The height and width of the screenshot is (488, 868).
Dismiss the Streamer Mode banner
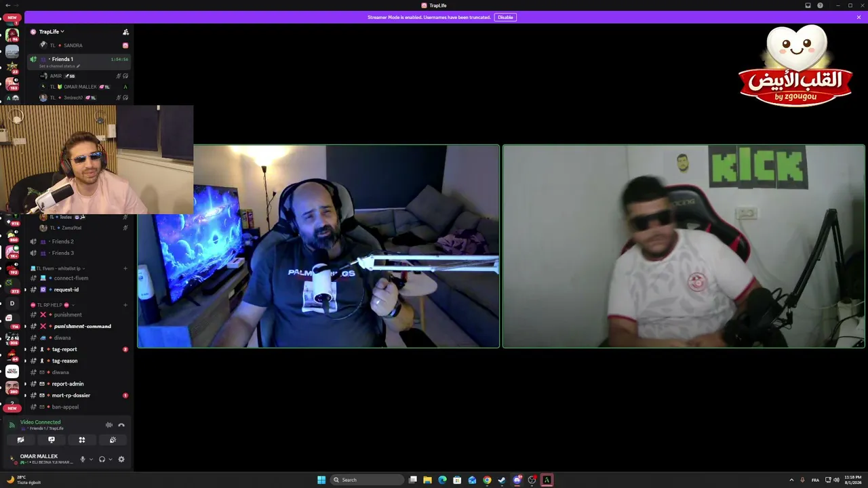[x=859, y=17]
